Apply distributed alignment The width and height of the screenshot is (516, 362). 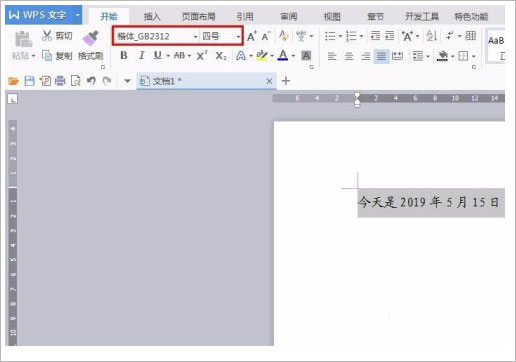click(397, 56)
